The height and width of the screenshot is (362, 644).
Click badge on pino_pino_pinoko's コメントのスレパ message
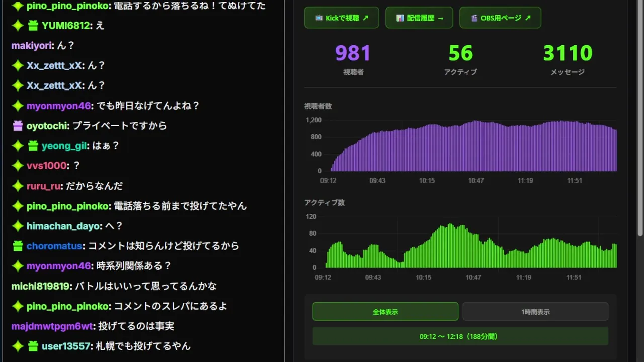click(x=18, y=306)
